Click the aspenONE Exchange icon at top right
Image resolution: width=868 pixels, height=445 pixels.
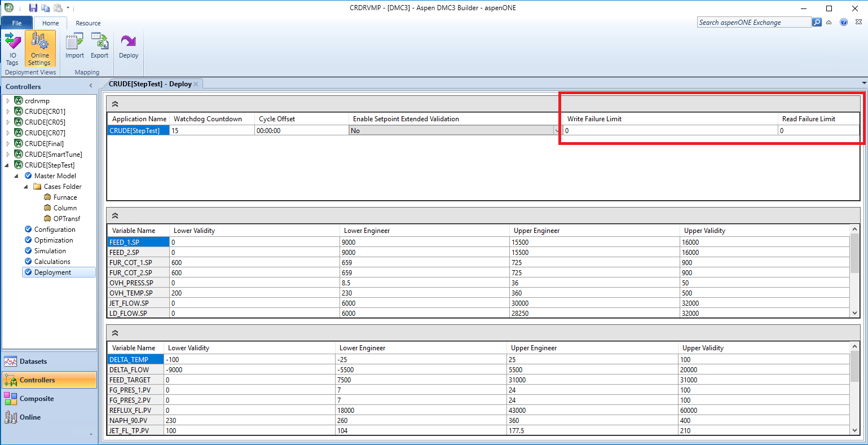coord(858,23)
